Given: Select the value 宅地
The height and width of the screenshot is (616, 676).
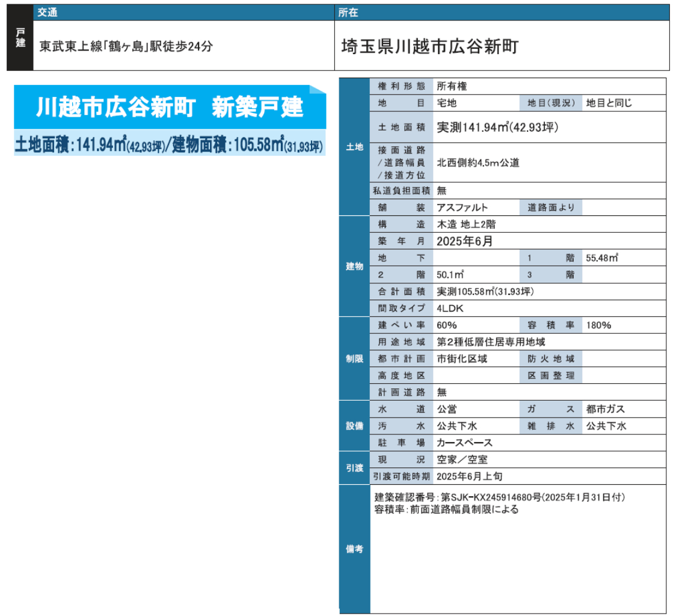Looking at the screenshot, I should pyautogui.click(x=447, y=103).
